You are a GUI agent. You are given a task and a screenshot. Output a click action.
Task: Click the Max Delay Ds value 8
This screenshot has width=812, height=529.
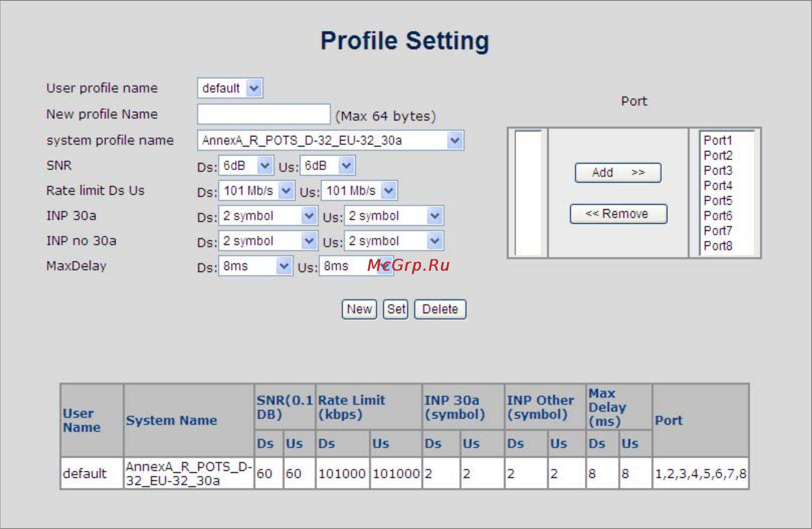click(602, 473)
